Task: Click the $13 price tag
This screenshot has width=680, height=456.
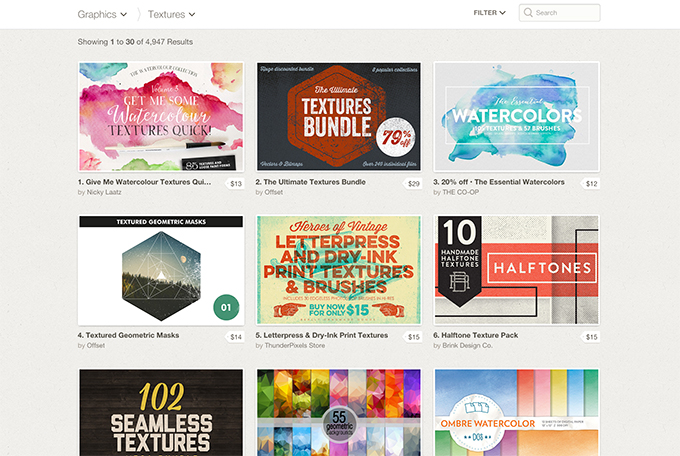Action: 235,184
